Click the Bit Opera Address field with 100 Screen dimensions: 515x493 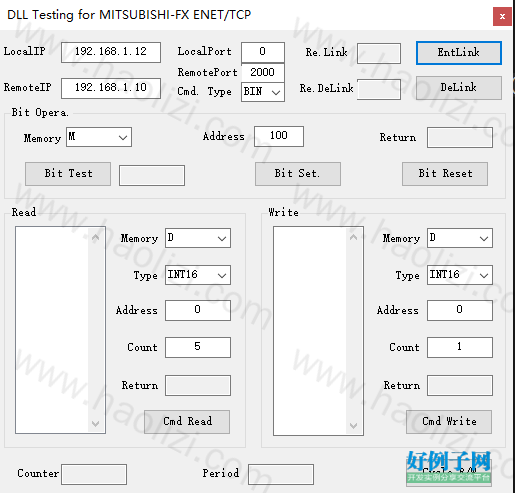[x=279, y=136]
